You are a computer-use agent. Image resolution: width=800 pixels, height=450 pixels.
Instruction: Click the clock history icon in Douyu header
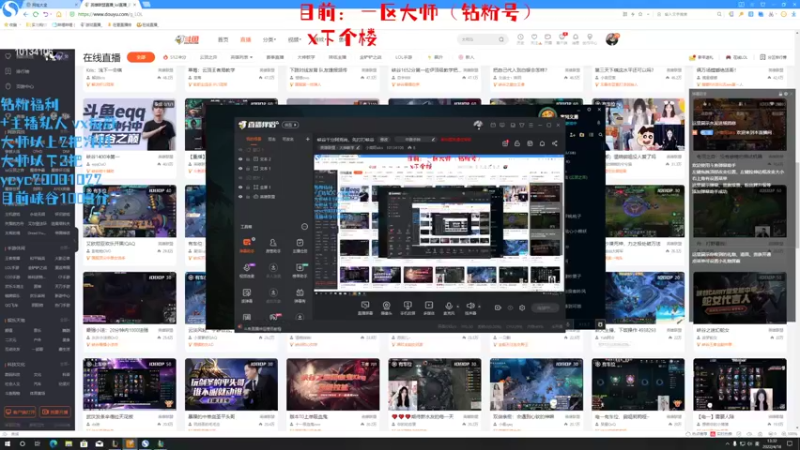pos(520,37)
